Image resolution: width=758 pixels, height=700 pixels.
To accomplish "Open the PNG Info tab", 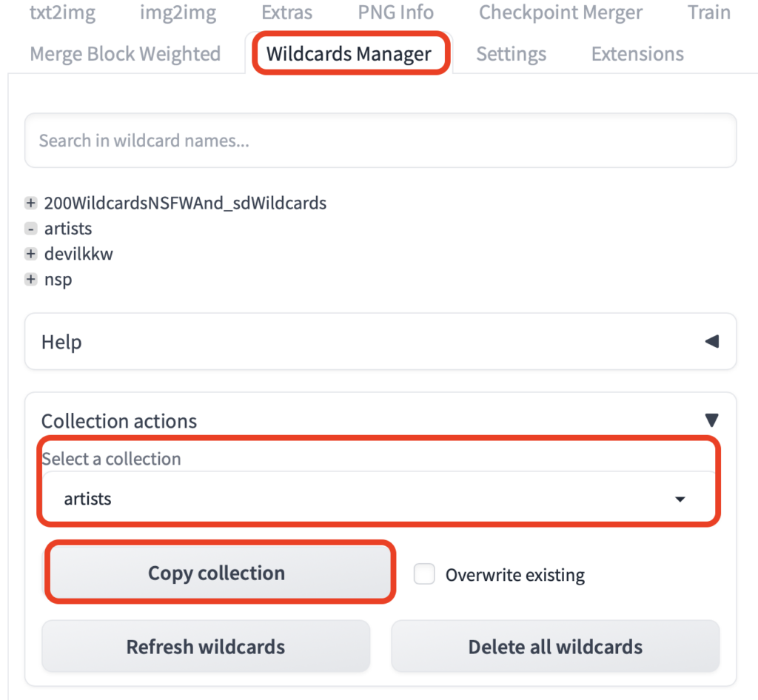I will pyautogui.click(x=395, y=13).
